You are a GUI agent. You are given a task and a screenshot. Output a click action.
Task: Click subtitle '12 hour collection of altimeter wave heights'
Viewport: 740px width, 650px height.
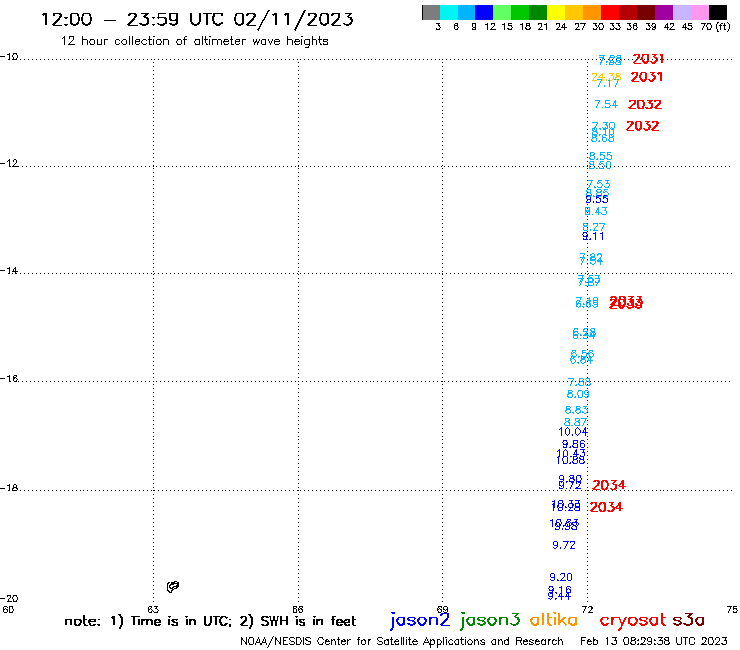click(x=194, y=41)
